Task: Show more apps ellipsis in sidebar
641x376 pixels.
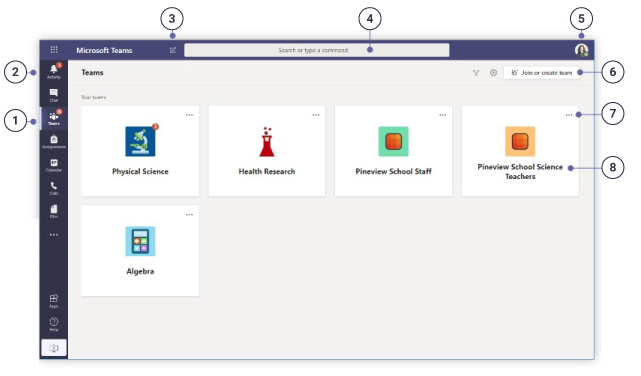Action: 54,235
